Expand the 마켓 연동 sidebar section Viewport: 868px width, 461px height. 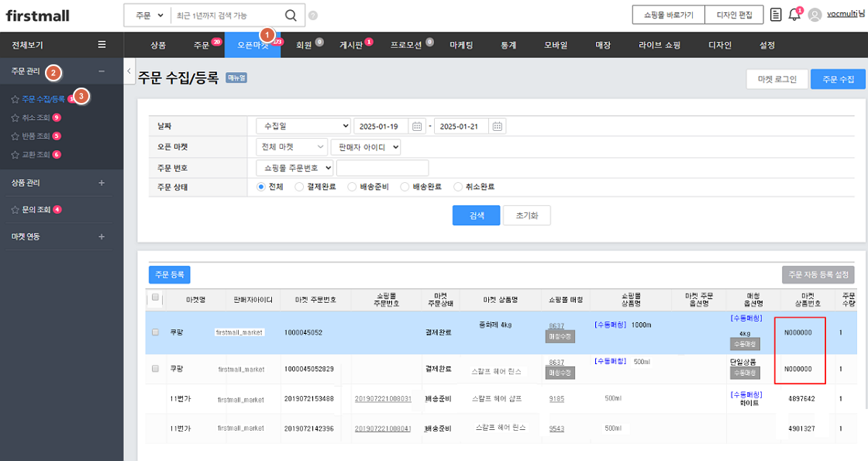coord(102,237)
